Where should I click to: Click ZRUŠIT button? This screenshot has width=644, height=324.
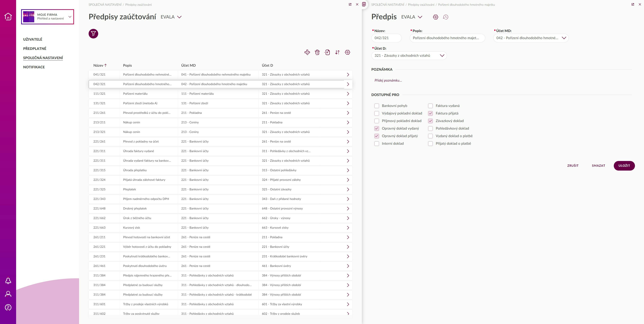[573, 166]
